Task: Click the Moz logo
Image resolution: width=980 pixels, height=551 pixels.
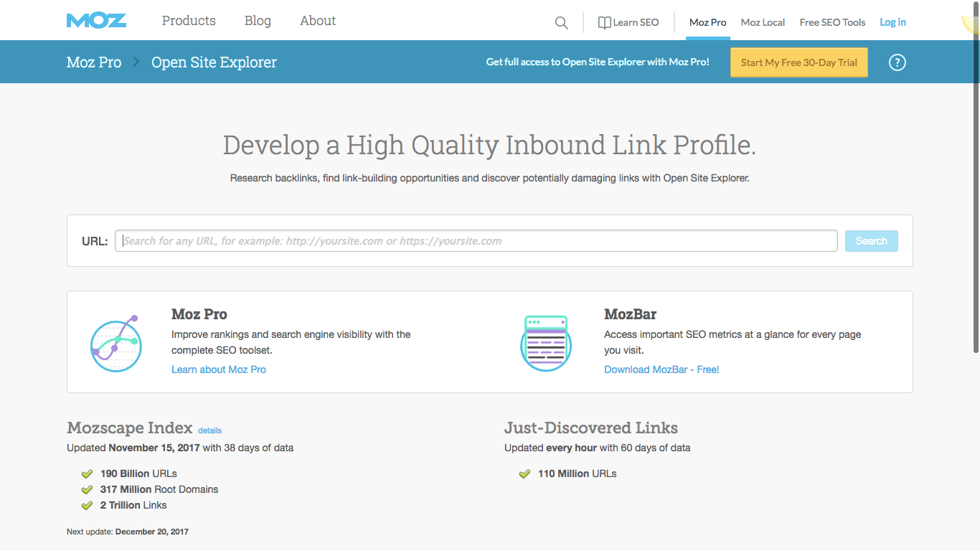Action: [96, 21]
